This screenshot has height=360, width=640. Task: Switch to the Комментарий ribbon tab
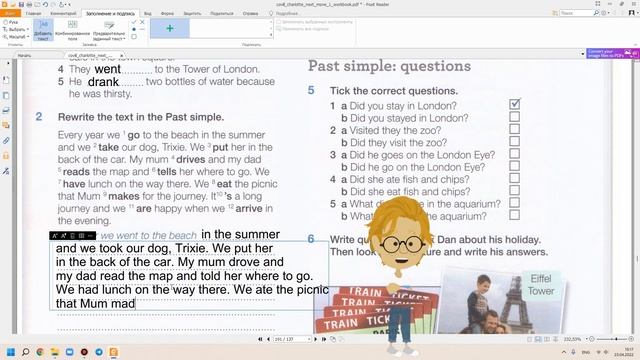click(x=63, y=13)
